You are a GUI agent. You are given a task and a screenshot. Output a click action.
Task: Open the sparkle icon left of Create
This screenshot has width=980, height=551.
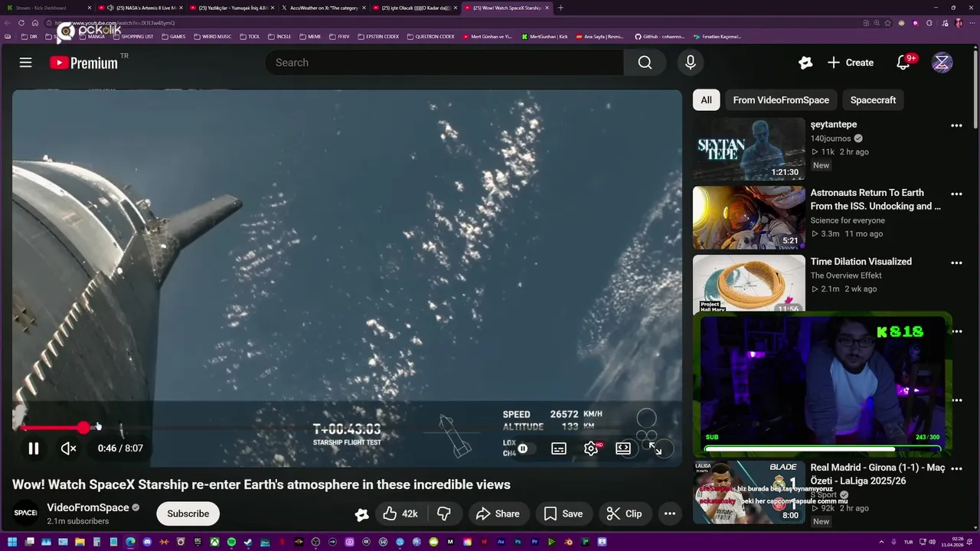tap(805, 63)
